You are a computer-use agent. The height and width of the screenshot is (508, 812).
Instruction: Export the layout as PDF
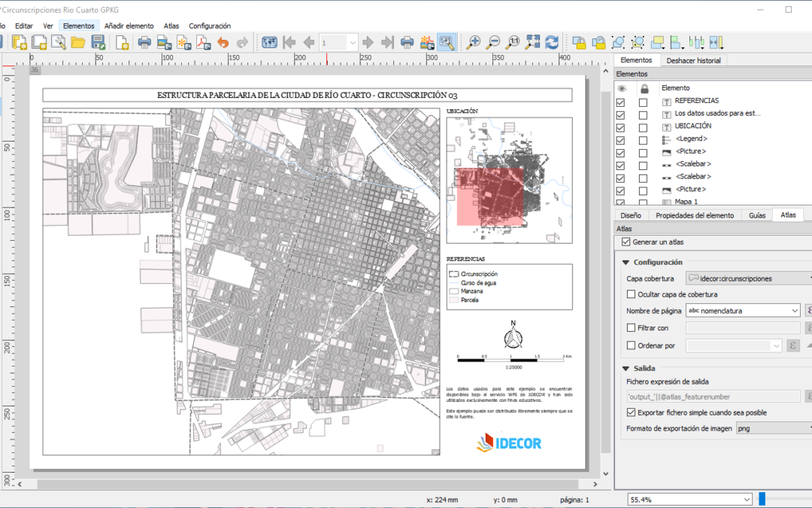[x=203, y=42]
